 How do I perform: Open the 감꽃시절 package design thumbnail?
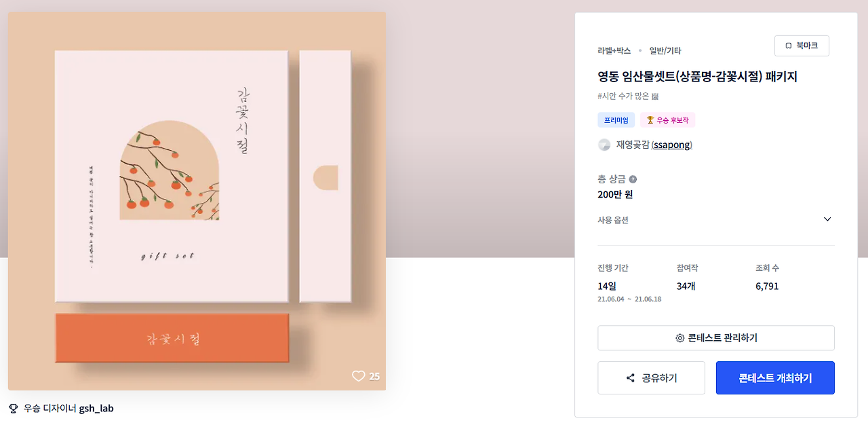pos(197,201)
